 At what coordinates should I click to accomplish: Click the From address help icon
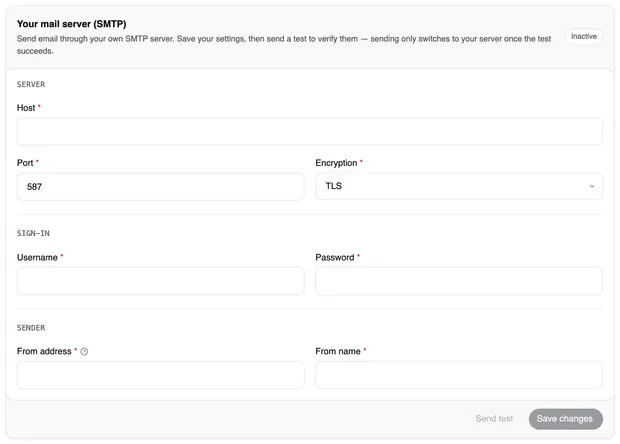[x=84, y=351]
